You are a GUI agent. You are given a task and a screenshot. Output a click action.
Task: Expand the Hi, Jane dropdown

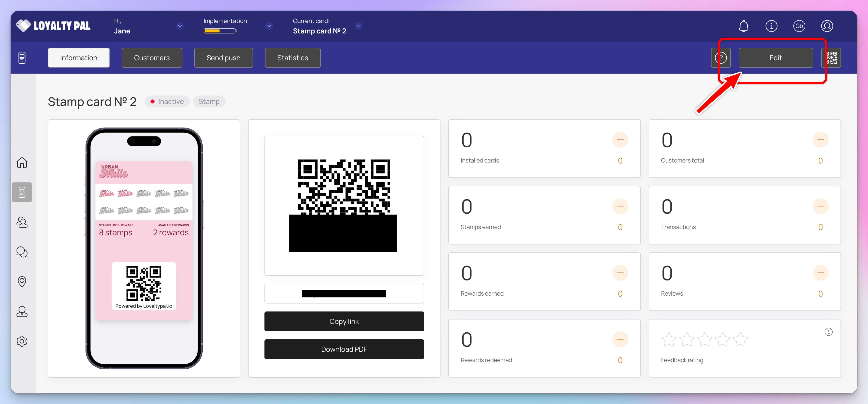pyautogui.click(x=180, y=26)
